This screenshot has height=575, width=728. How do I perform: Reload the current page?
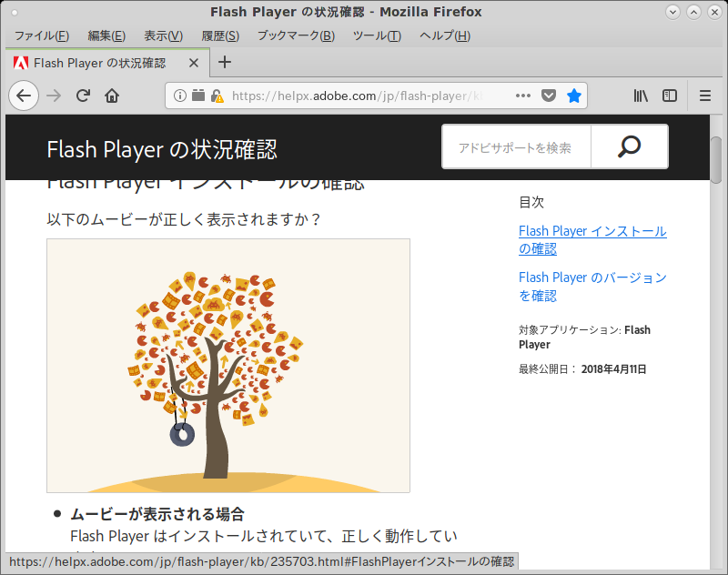click(x=83, y=96)
